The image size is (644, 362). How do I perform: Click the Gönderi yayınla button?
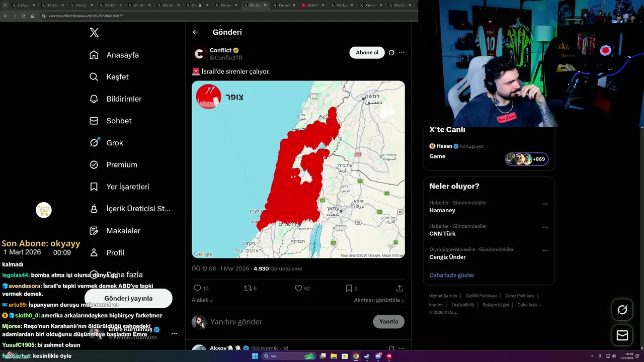click(x=128, y=298)
